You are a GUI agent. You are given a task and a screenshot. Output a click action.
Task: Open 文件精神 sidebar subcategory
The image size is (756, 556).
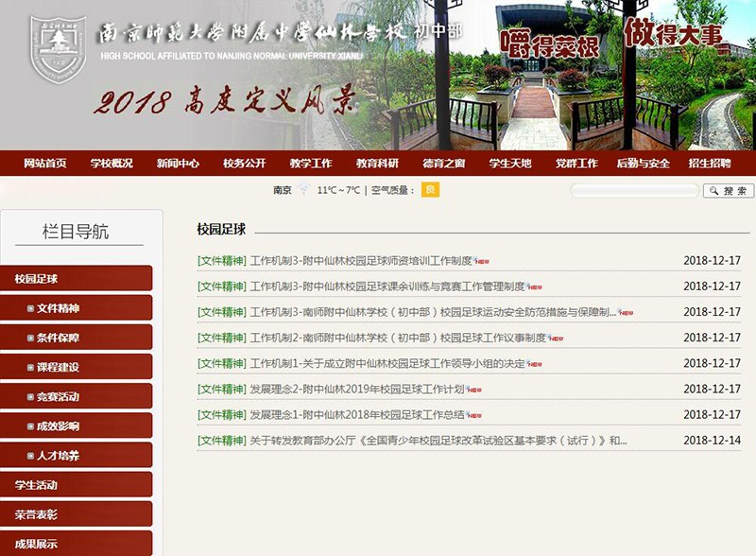[x=77, y=308]
